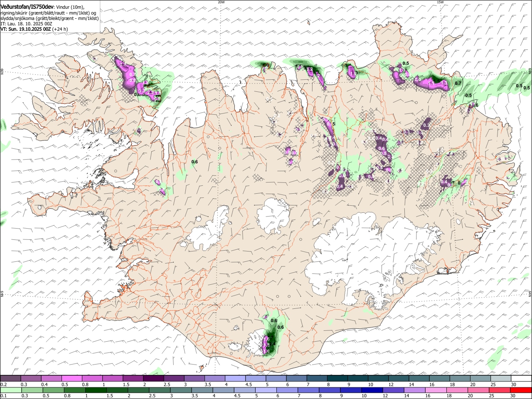Screen dimensions: 532x399
Task: Click the '15W' longitude label
Action: pos(440,2)
